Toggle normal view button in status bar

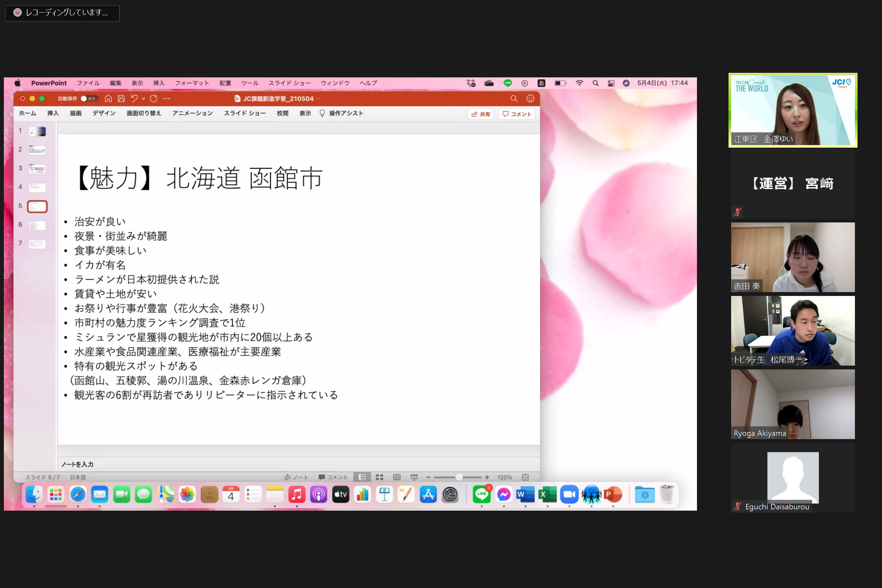point(362,477)
